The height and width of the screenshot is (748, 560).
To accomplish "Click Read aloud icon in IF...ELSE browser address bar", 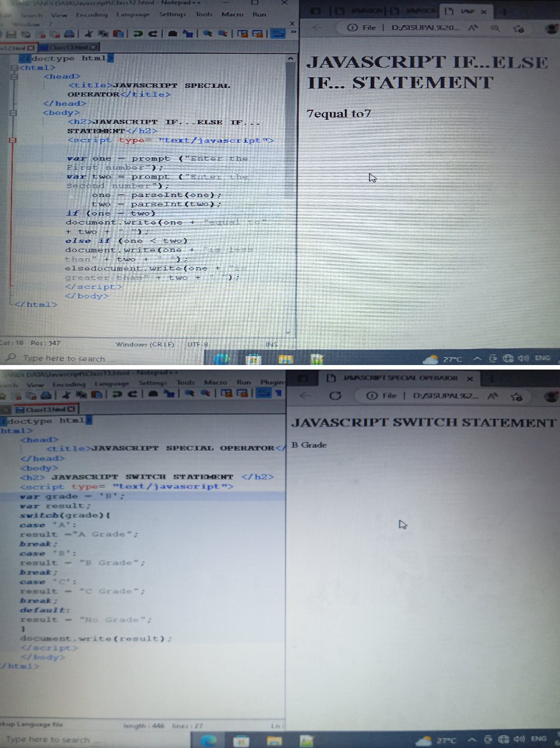I will pos(473,27).
